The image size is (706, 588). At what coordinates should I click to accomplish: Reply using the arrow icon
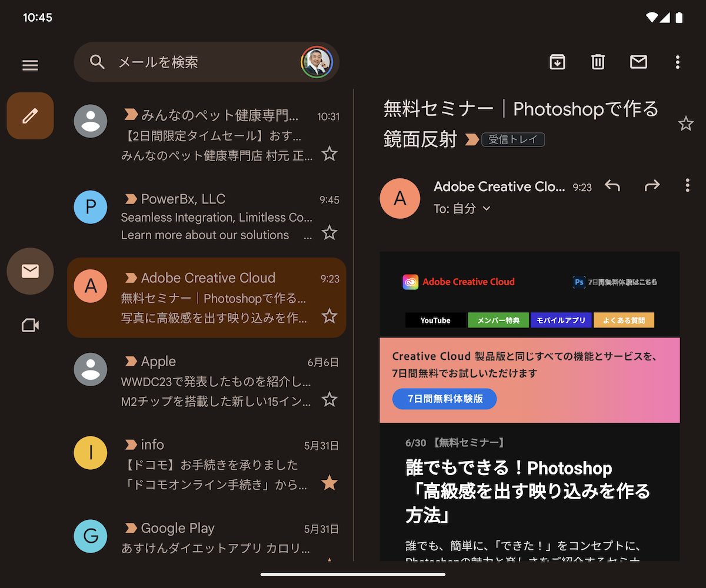pyautogui.click(x=612, y=186)
